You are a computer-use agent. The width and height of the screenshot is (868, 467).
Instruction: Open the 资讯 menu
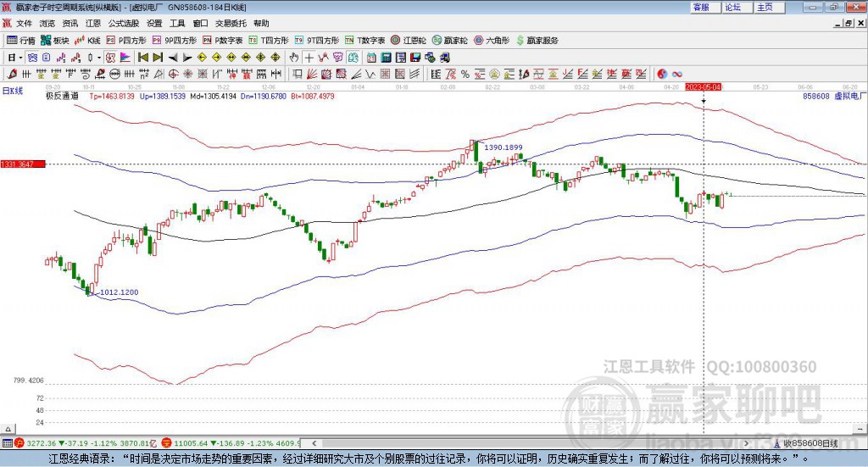(70, 23)
